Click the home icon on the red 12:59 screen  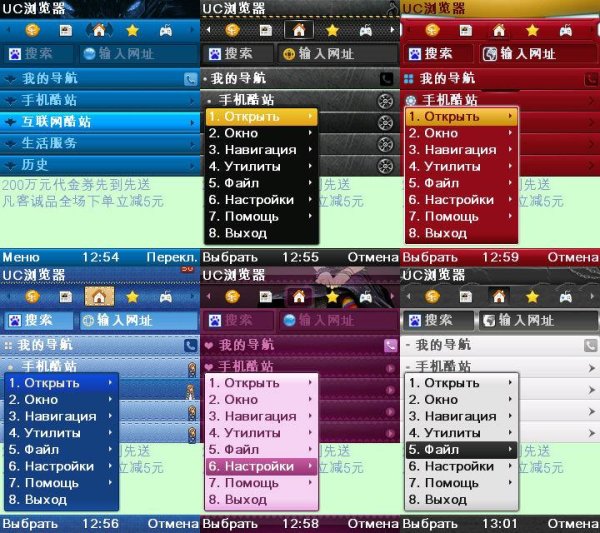pyautogui.click(x=499, y=30)
